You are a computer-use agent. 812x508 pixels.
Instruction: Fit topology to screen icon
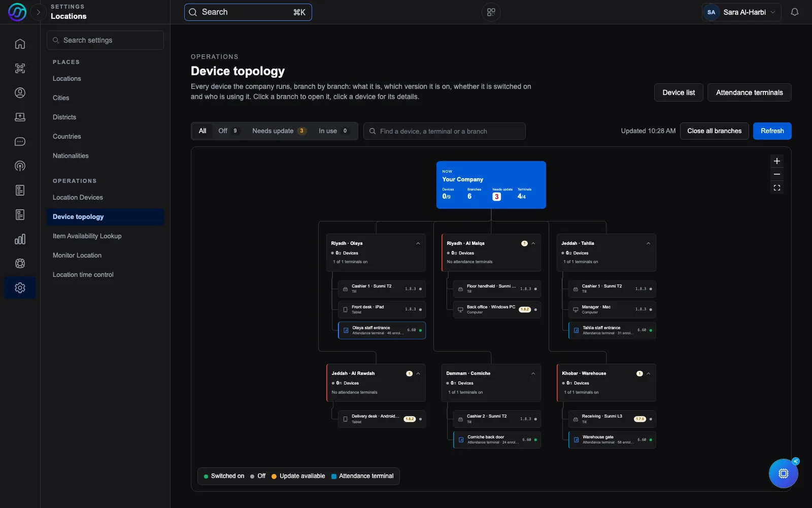(x=776, y=188)
